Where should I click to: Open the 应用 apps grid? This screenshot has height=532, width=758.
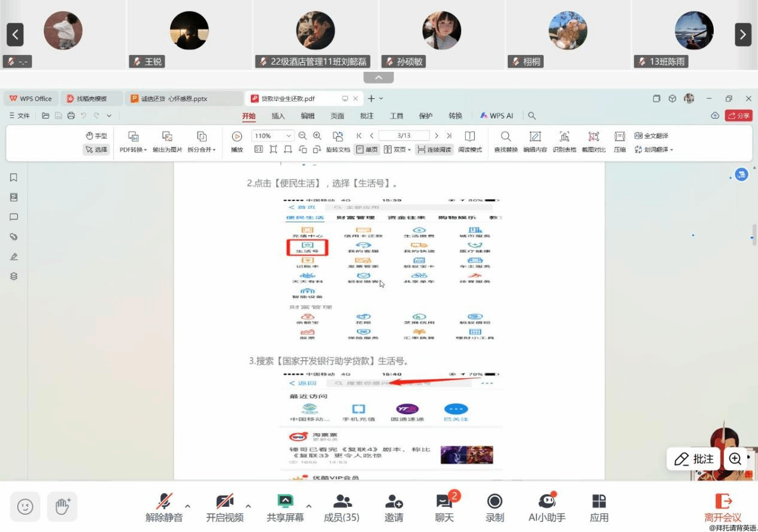coord(599,506)
